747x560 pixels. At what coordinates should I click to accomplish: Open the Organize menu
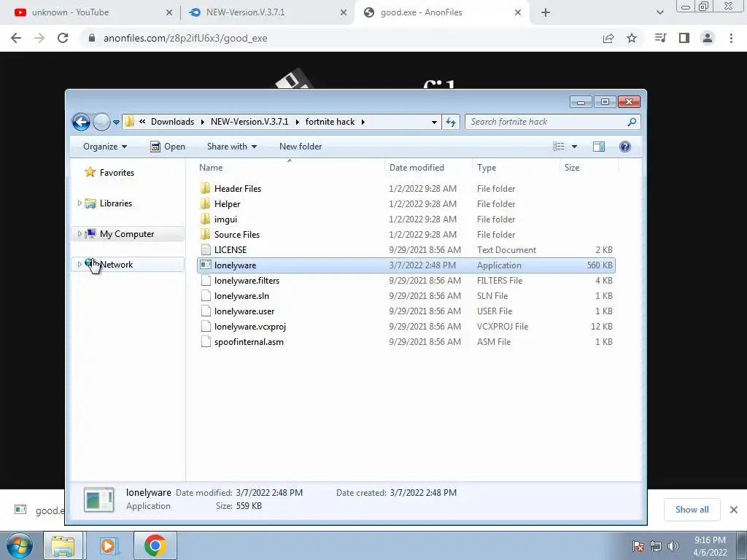click(105, 147)
